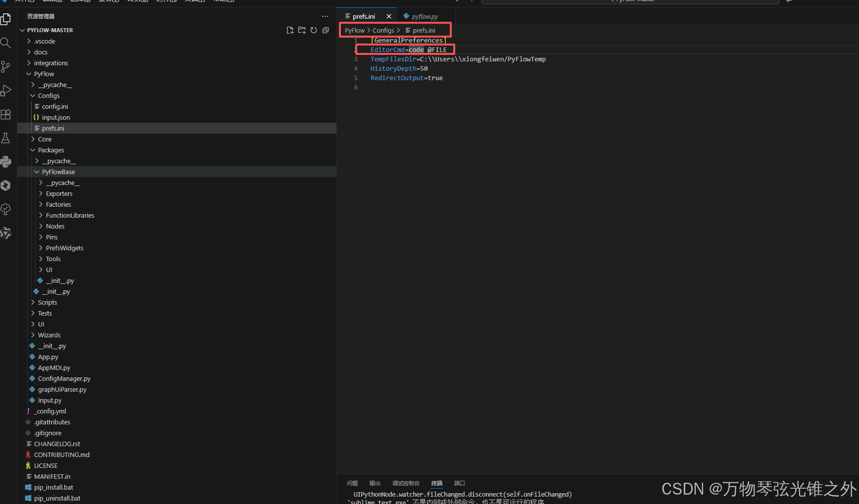This screenshot has height=504, width=859.
Task: Switch to the Output (输出) panel tab
Action: (375, 483)
